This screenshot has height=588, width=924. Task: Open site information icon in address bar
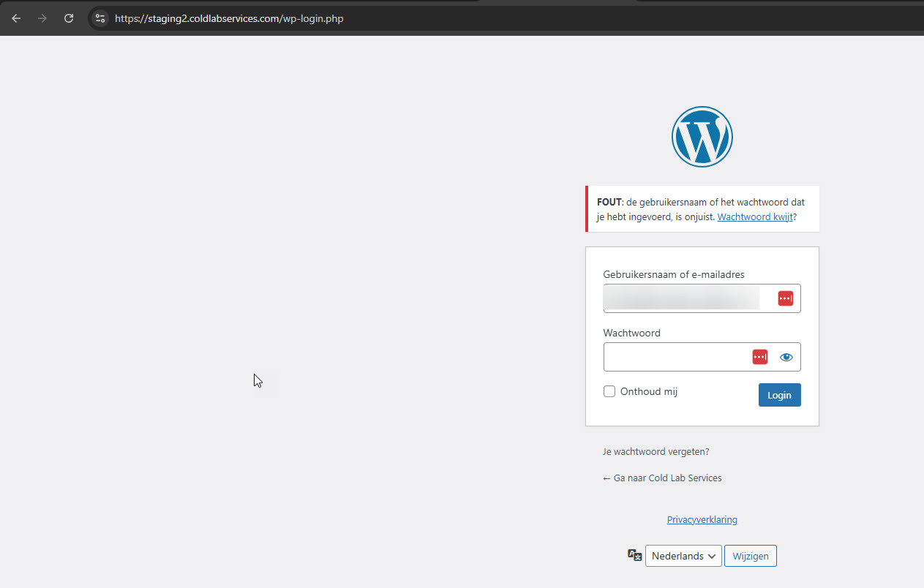101,18
